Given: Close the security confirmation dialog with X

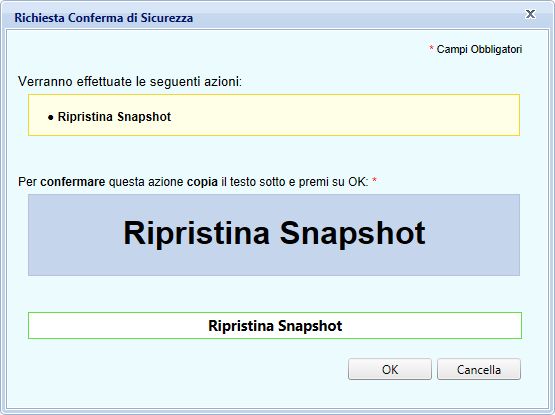Looking at the screenshot, I should pos(530,14).
